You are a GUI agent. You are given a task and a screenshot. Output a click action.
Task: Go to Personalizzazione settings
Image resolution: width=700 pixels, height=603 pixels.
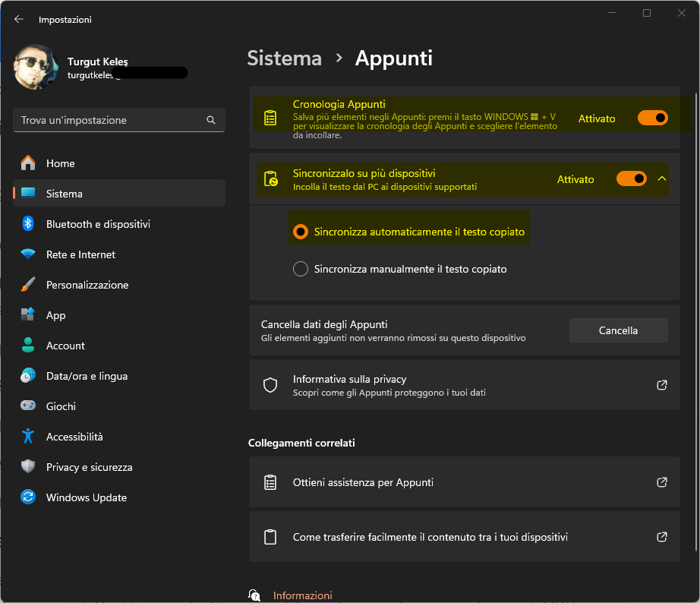click(x=87, y=285)
